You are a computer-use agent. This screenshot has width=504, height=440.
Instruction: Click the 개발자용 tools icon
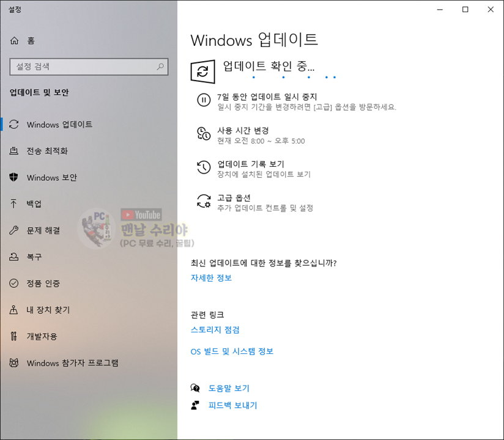(14, 336)
